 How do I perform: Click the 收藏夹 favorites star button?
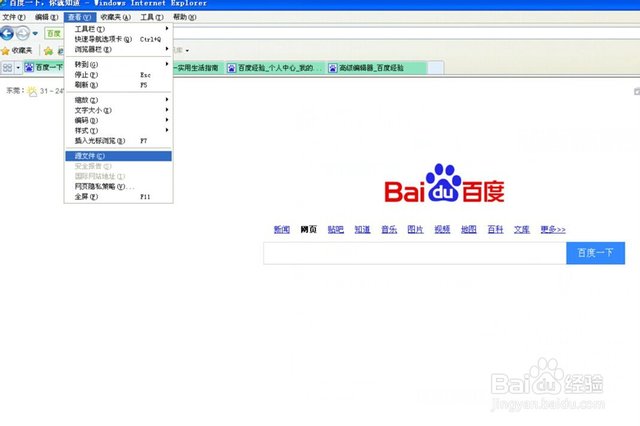[17, 51]
